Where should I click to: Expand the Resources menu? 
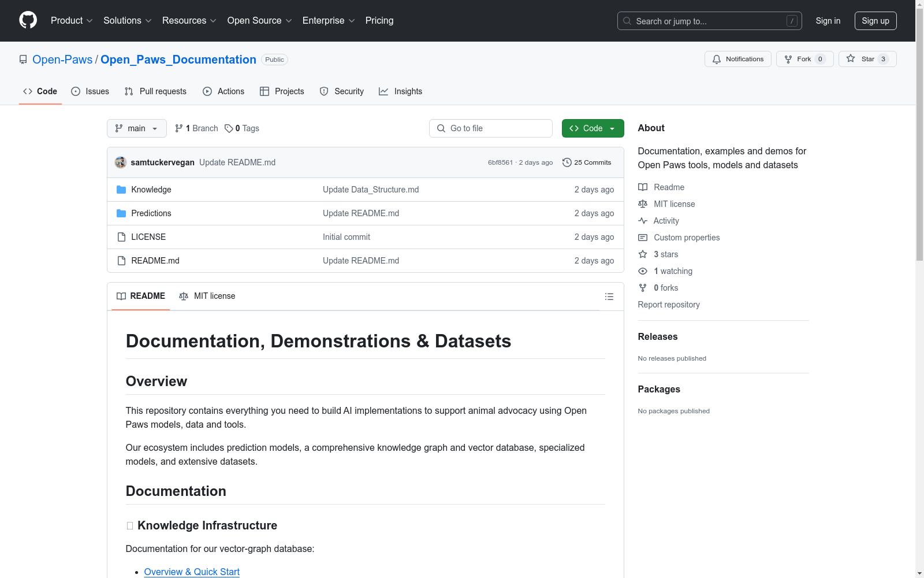(x=189, y=20)
